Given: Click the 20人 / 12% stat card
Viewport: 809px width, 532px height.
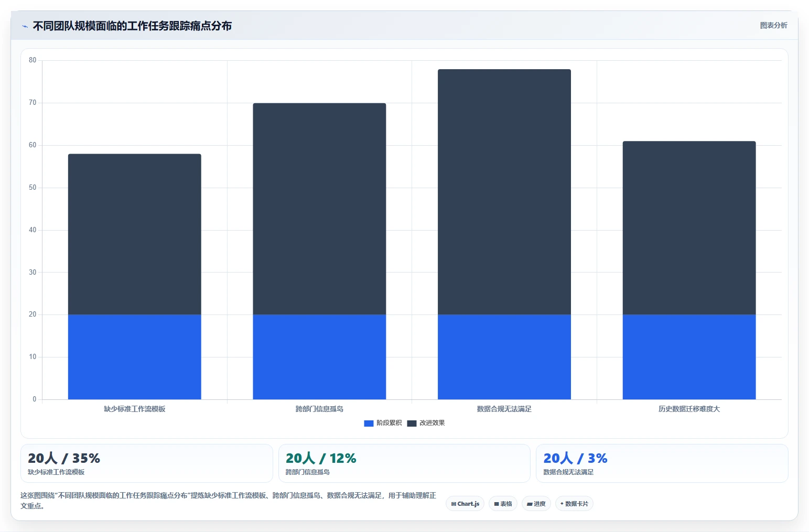Looking at the screenshot, I should coord(404,463).
